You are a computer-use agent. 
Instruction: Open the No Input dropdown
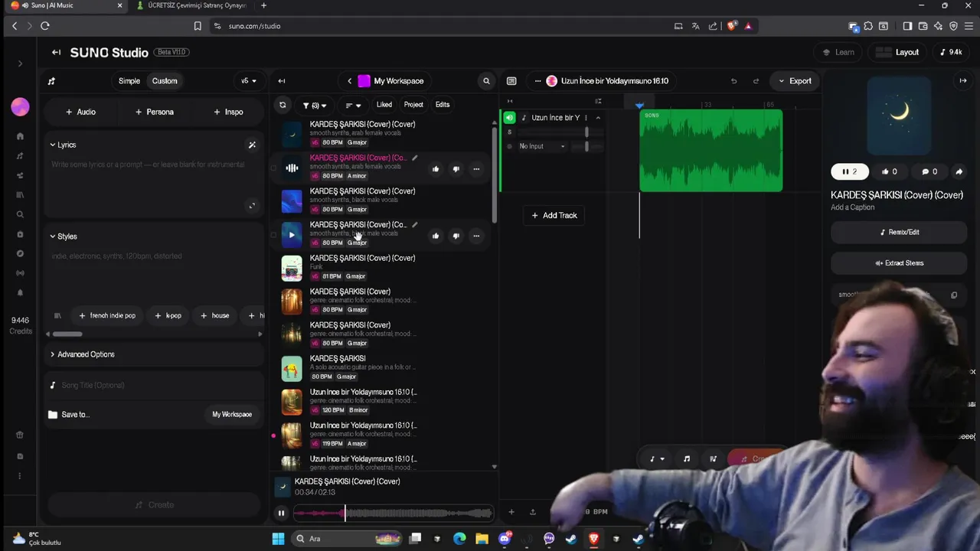pos(542,146)
